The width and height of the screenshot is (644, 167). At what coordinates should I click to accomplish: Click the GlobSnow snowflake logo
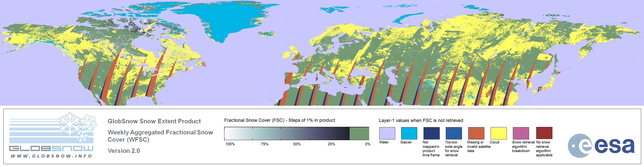(78, 127)
